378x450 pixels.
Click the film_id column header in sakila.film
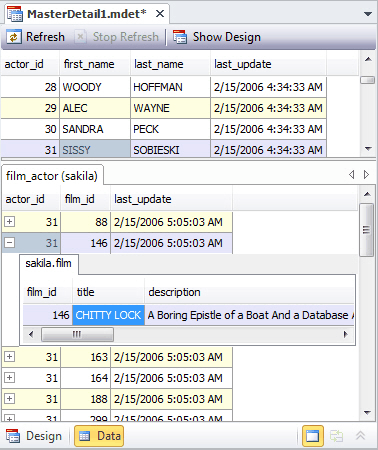pyautogui.click(x=48, y=292)
